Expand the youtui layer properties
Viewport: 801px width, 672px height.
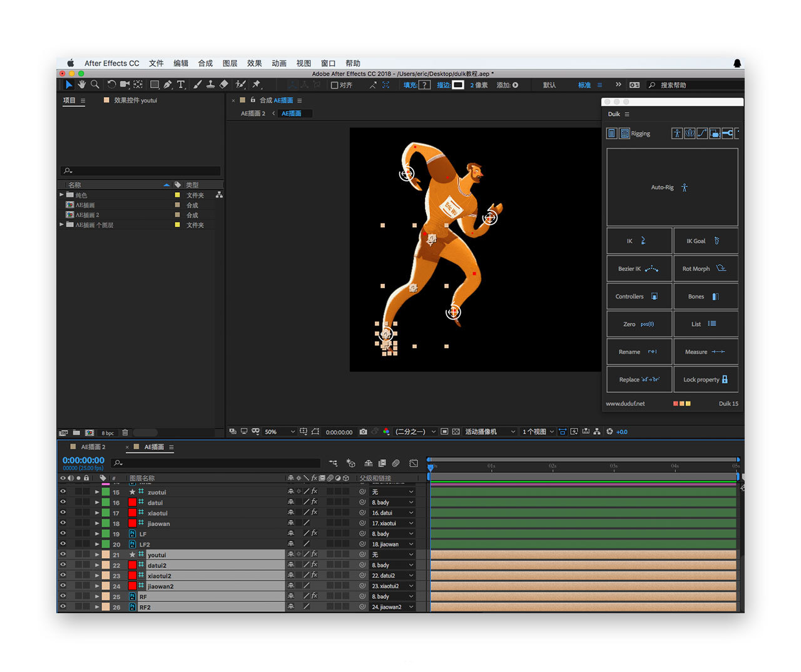click(x=97, y=554)
